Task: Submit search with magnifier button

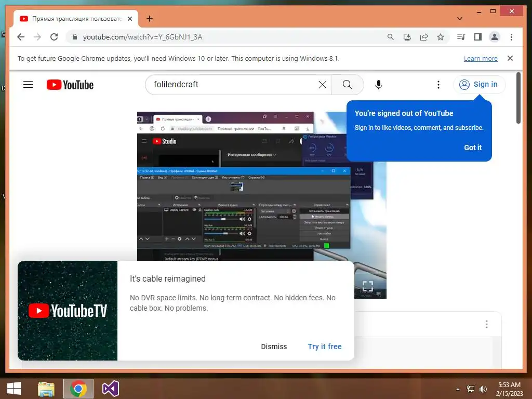Action: click(347, 85)
